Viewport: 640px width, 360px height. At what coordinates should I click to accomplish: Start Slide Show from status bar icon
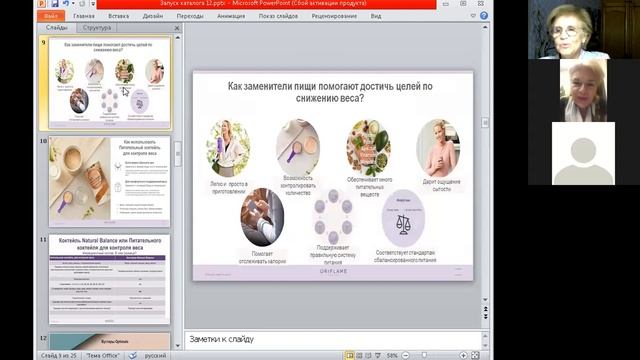click(378, 356)
